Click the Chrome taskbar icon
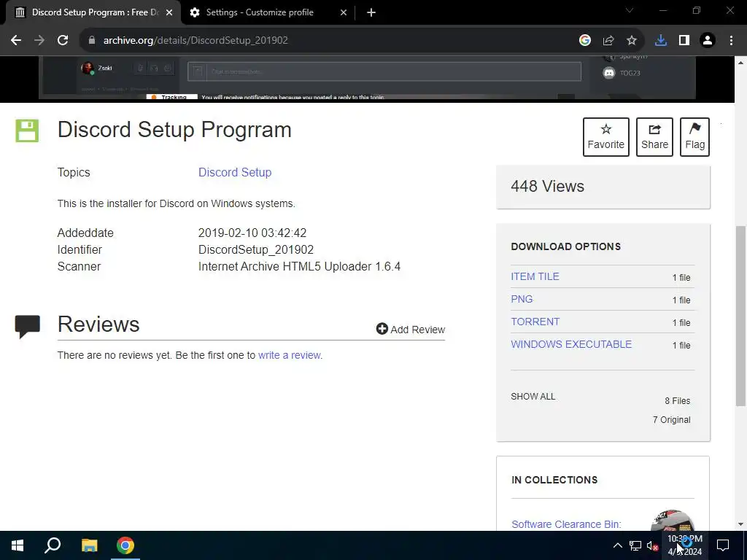This screenshot has height=560, width=747. 125,545
